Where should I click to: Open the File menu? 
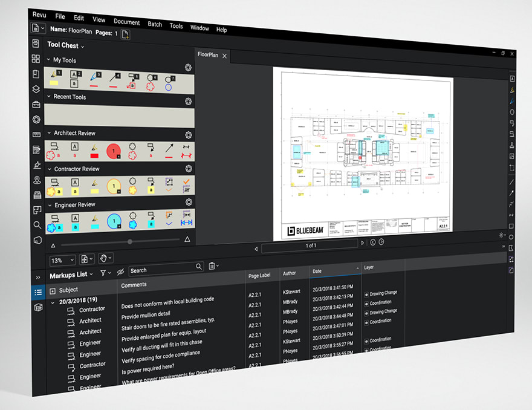pyautogui.click(x=60, y=16)
